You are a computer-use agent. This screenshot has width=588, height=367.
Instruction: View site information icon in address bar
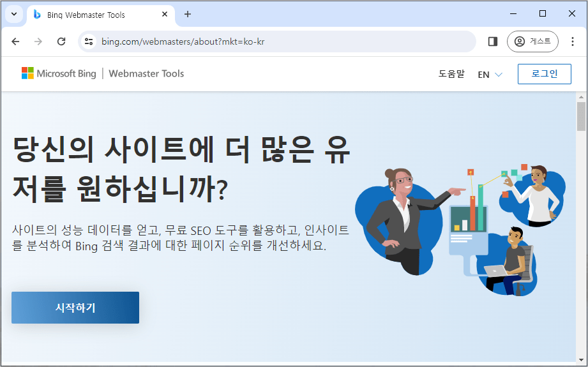[89, 41]
